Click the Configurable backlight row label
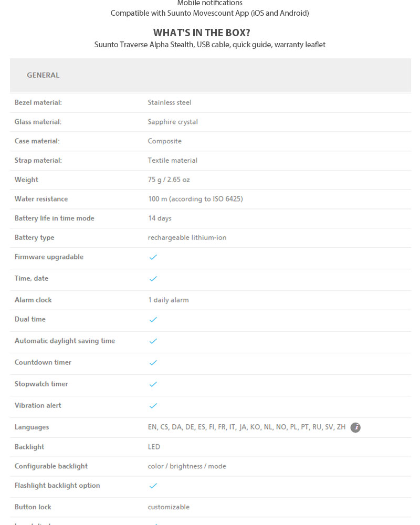Viewport: 420px width, 525px height. pyautogui.click(x=51, y=466)
